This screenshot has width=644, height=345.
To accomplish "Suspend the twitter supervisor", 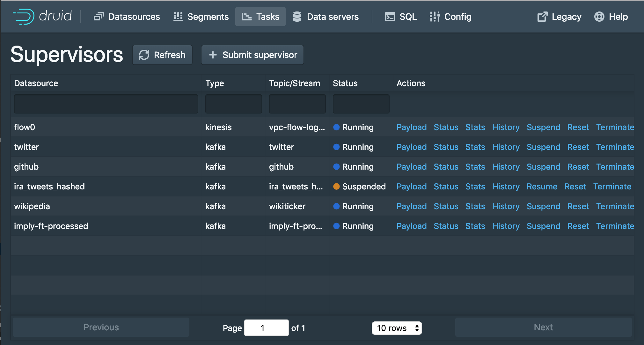I will click(x=543, y=147).
